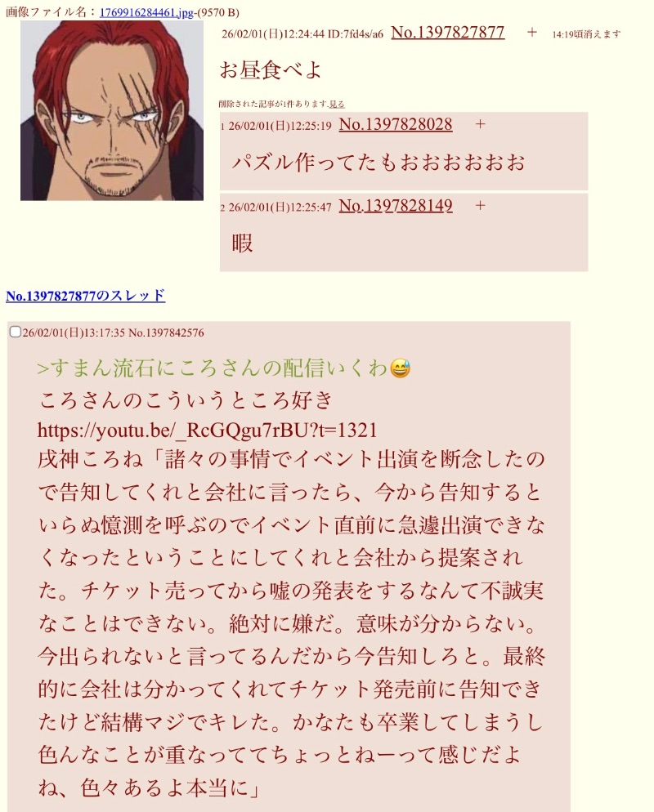Click the thread title お昼食べよ

tap(270, 70)
